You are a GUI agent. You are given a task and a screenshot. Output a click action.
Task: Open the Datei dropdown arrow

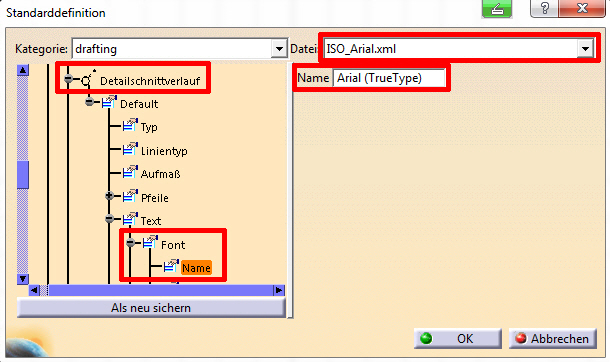585,49
